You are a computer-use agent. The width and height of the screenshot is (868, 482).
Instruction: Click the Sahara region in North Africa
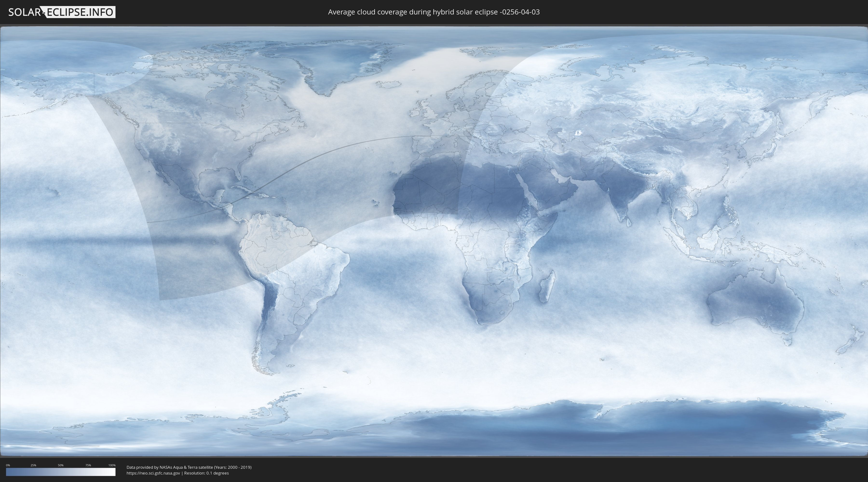point(448,182)
